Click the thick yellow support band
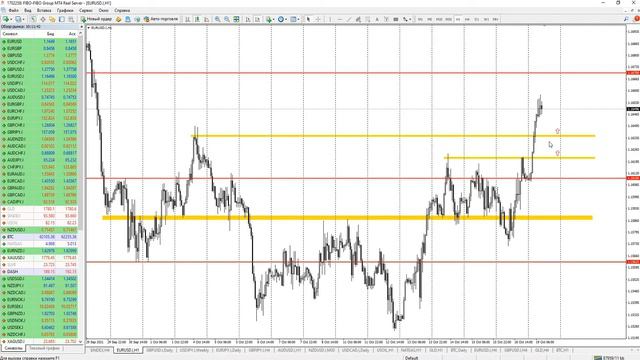This screenshot has height=360, width=640. coord(347,218)
